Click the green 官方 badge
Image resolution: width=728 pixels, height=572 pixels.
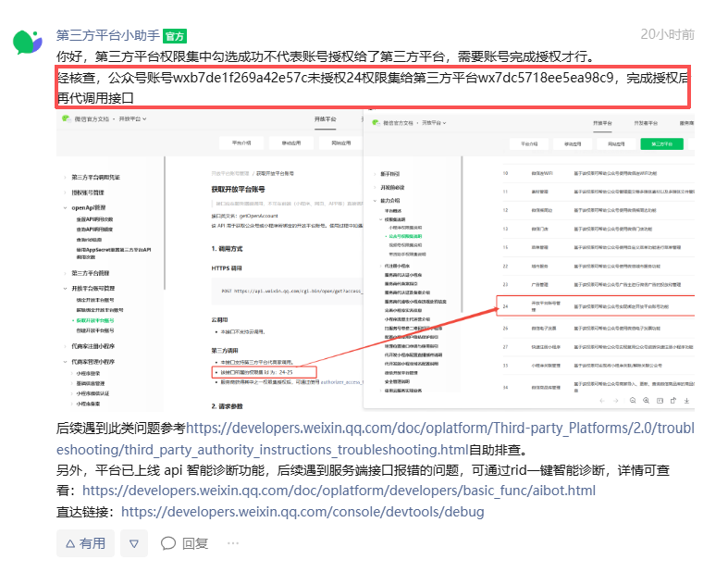tap(175, 36)
